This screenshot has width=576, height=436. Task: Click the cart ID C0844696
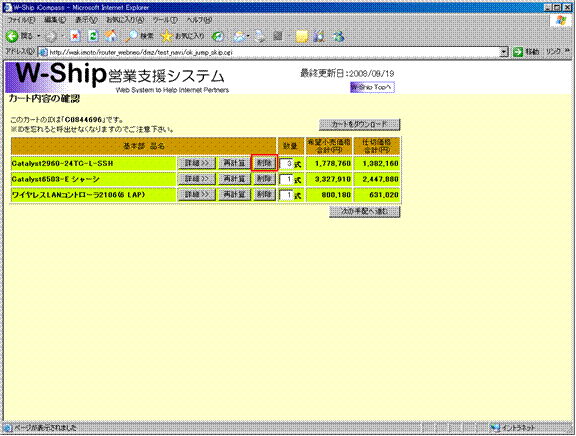pyautogui.click(x=83, y=120)
